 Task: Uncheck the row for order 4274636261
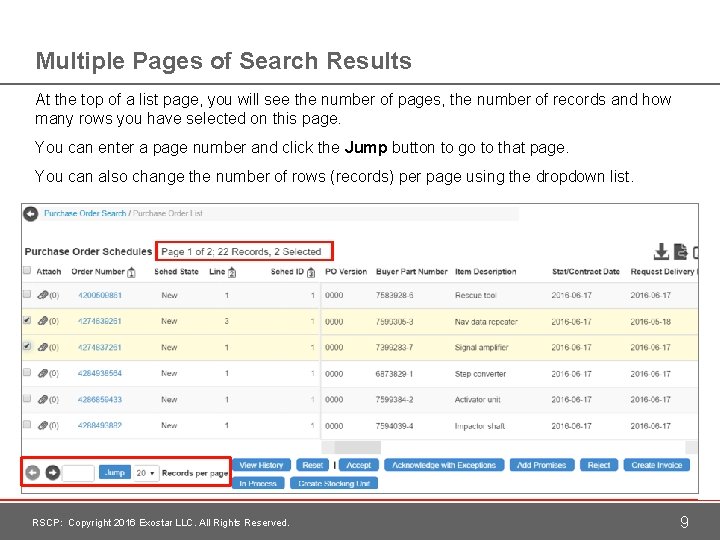coord(27,320)
